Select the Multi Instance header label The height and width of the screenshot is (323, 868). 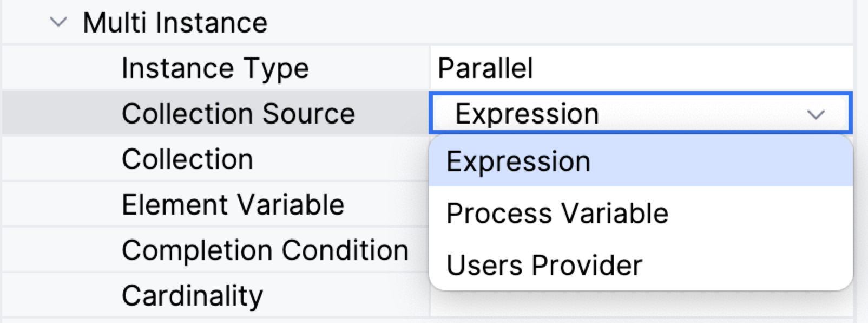click(x=175, y=23)
